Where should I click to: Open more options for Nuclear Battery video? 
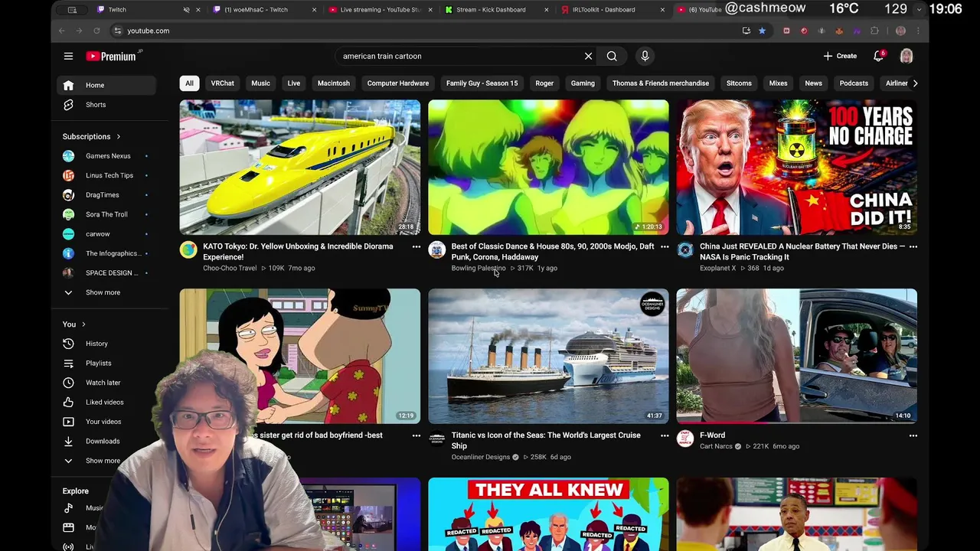pos(913,246)
